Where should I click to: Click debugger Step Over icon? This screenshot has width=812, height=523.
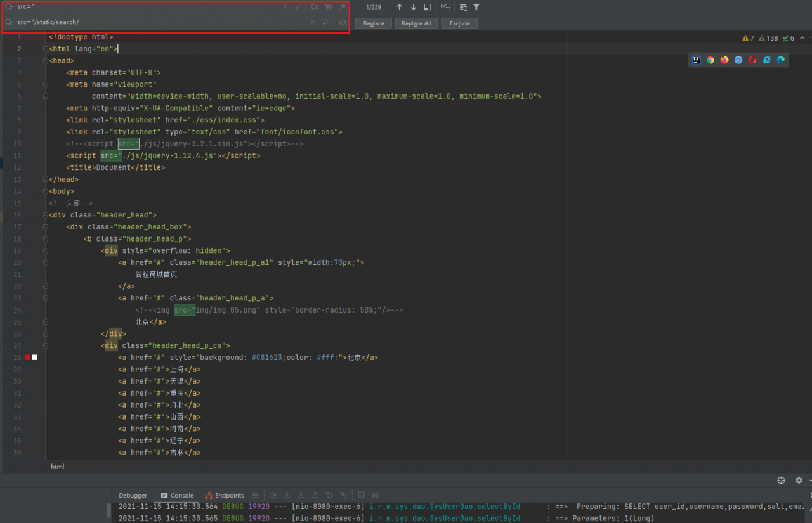[273, 495]
